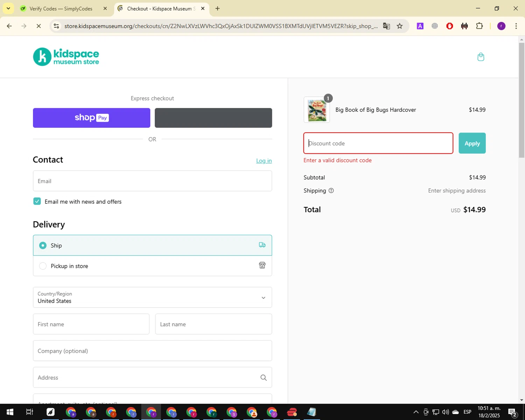The width and height of the screenshot is (525, 420).
Task: Close the Verify Codes — SimplyCodes tab
Action: pyautogui.click(x=105, y=8)
